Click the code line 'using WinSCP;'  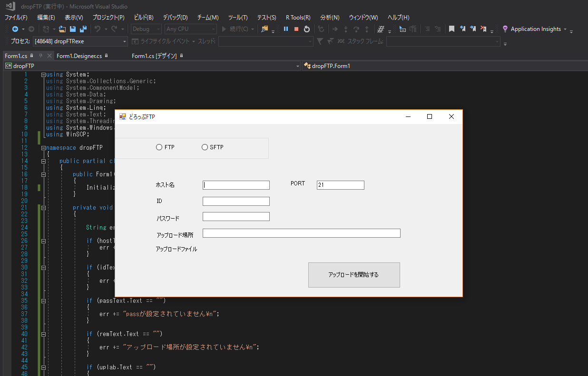coord(68,135)
